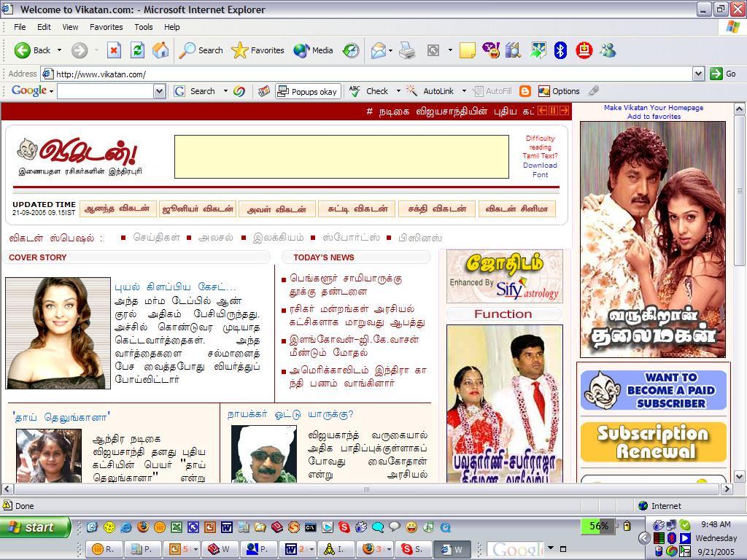The width and height of the screenshot is (747, 560).
Task: Click the Subscription Renewal banner button
Action: [x=653, y=442]
